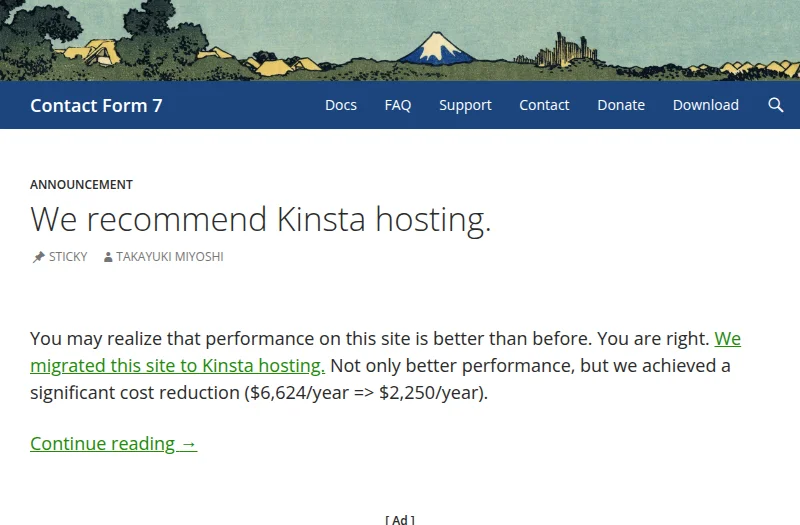Click the author person icon
This screenshot has height=525, width=800.
(108, 257)
